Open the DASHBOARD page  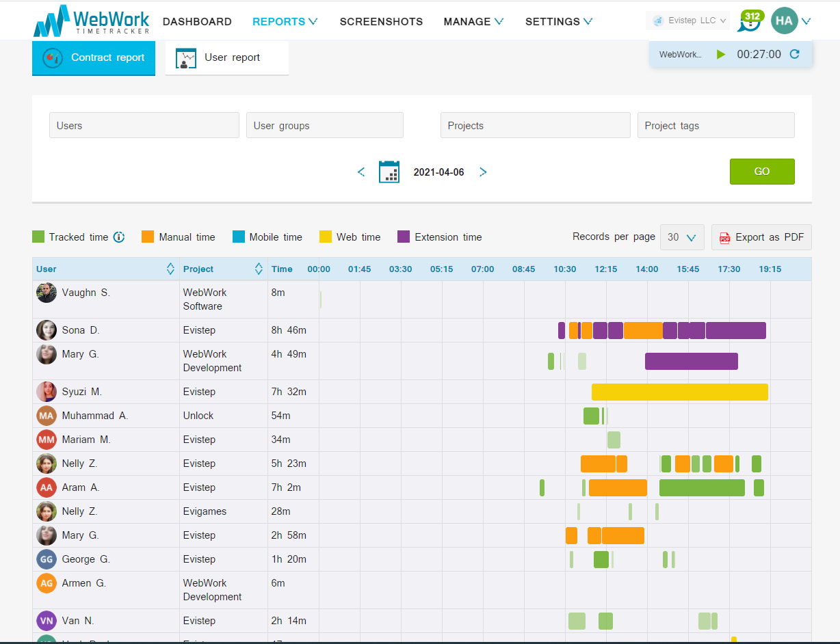tap(197, 21)
